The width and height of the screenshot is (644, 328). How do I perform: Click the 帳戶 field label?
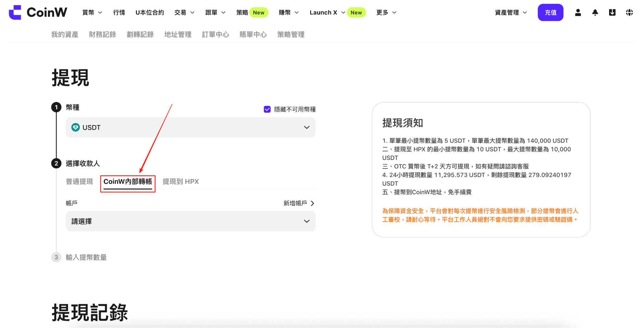(x=72, y=203)
